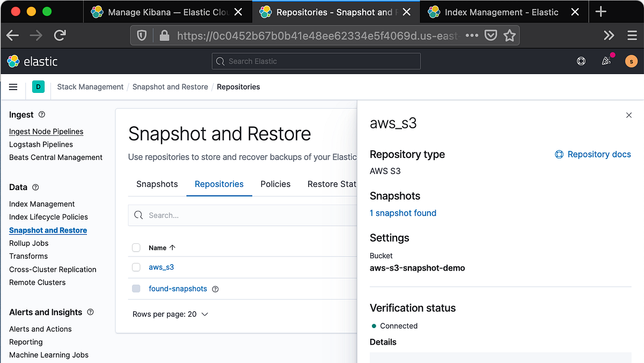
Task: Open the aws_s3 repository details
Action: [x=161, y=267]
